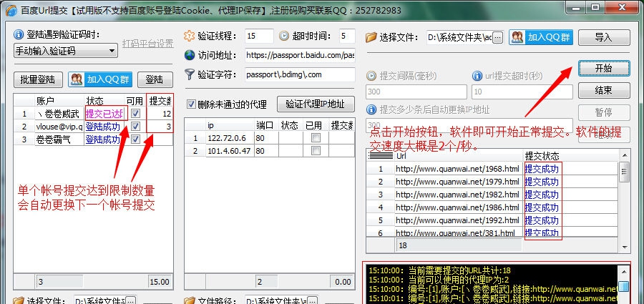The image size is (644, 304).
Task: Select proxy cell 101.4.60.47
Action: pyautogui.click(x=230, y=151)
